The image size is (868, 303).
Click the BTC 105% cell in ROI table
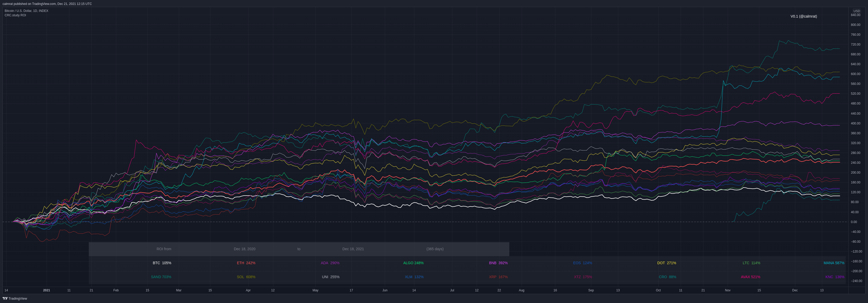[162, 263]
